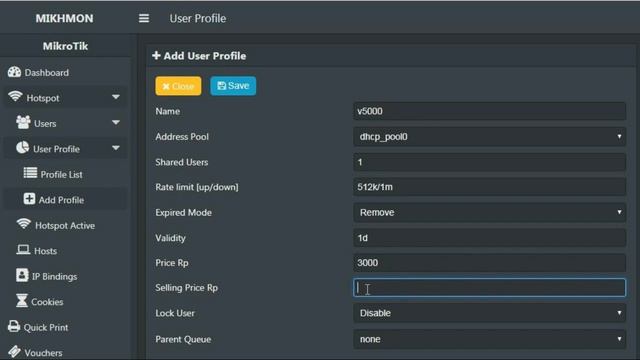Select the Users group icon
640x360 pixels.
pyautogui.click(x=23, y=122)
